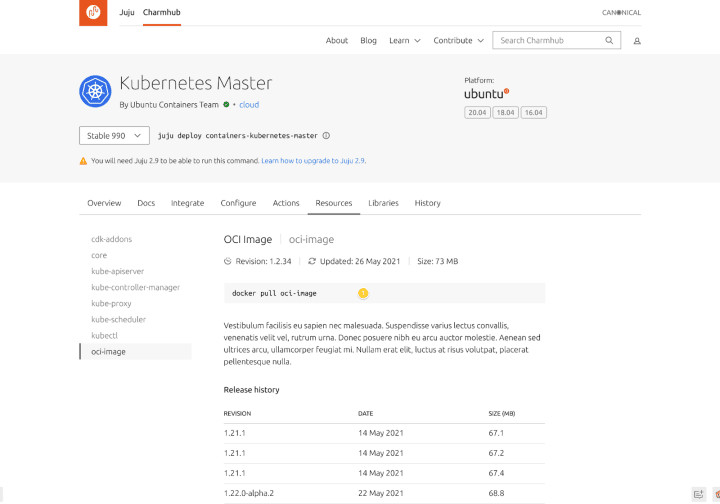
Task: Click the Charmhub top navigation item
Action: coord(162,12)
